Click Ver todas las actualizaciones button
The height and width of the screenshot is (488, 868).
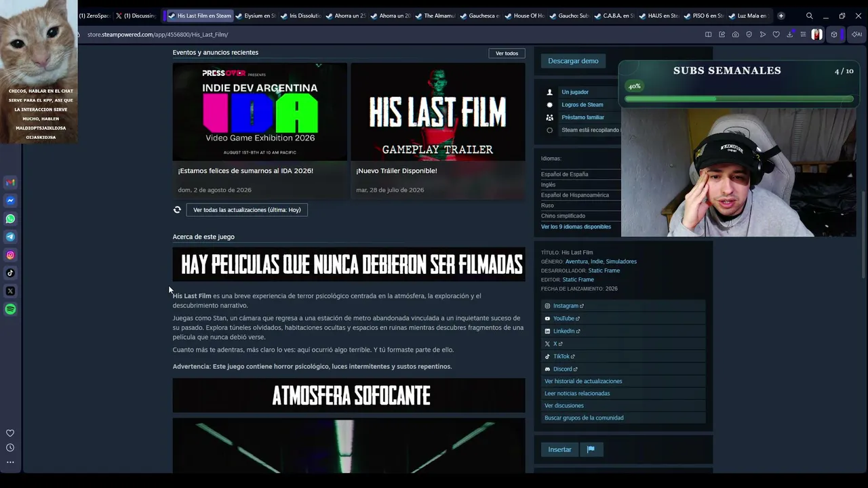click(x=247, y=210)
